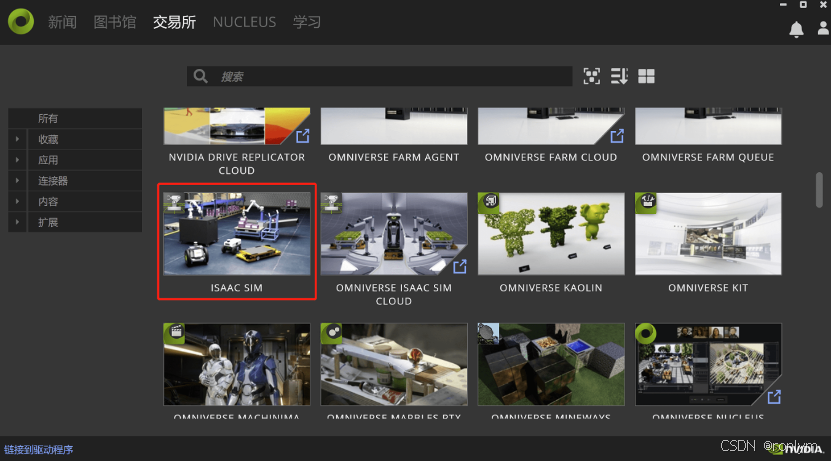Open the 学习 tab
This screenshot has height=462, width=832.
(307, 22)
